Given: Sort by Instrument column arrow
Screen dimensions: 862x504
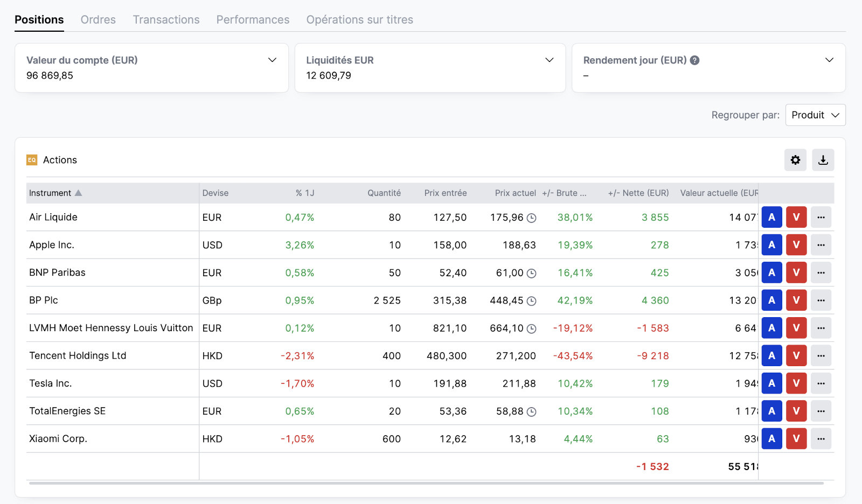Looking at the screenshot, I should [79, 193].
